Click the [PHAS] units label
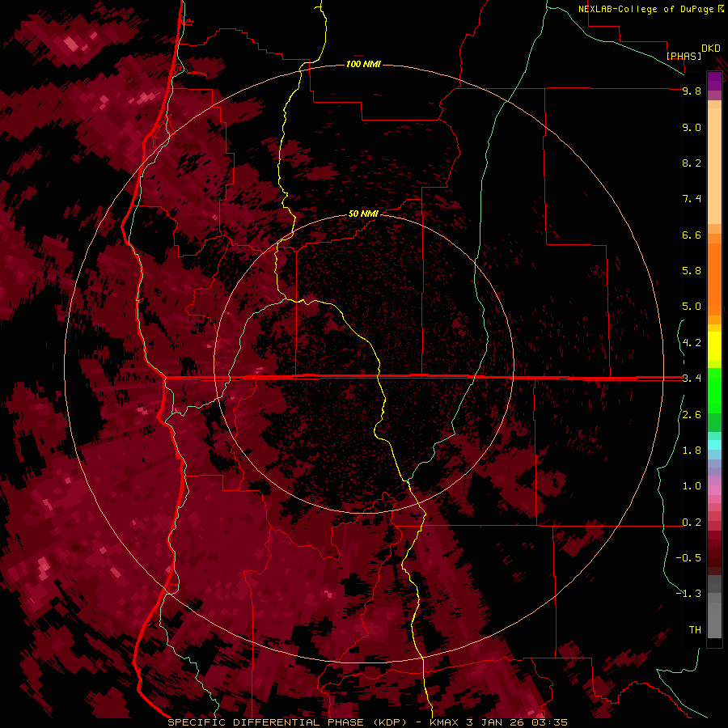 tap(684, 56)
